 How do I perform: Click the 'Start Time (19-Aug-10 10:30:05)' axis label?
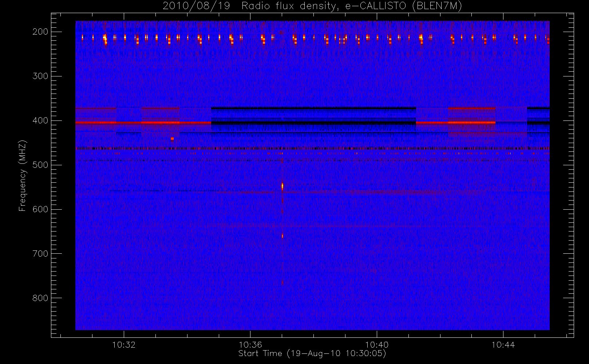312,353
